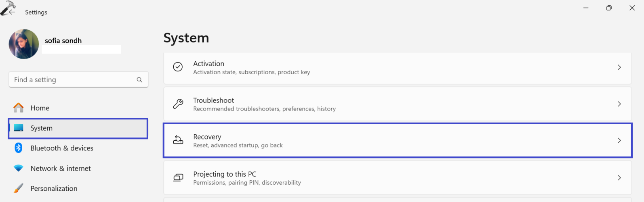Expand Projecting to this PC chevron

(x=619, y=177)
